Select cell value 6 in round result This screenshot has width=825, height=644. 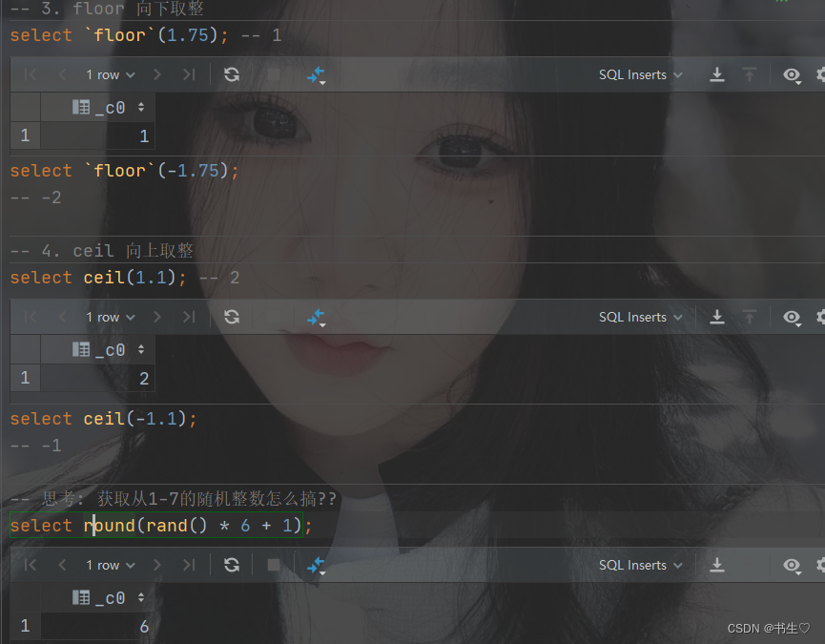pos(98,626)
